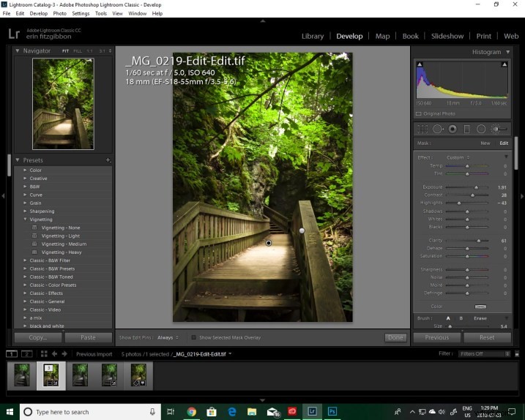525x420 pixels.
Task: Switch to the Slideshow module
Action: point(447,36)
